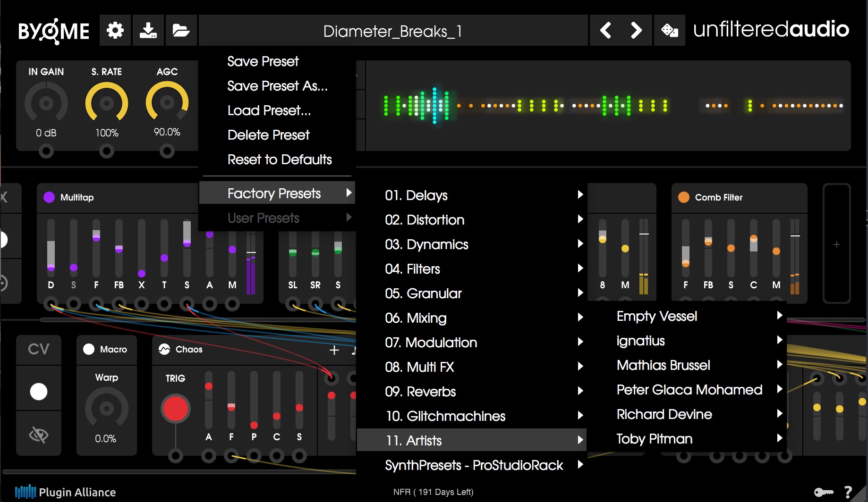
Task: Open Peter Glaca Mohamed artist presets
Action: click(687, 389)
